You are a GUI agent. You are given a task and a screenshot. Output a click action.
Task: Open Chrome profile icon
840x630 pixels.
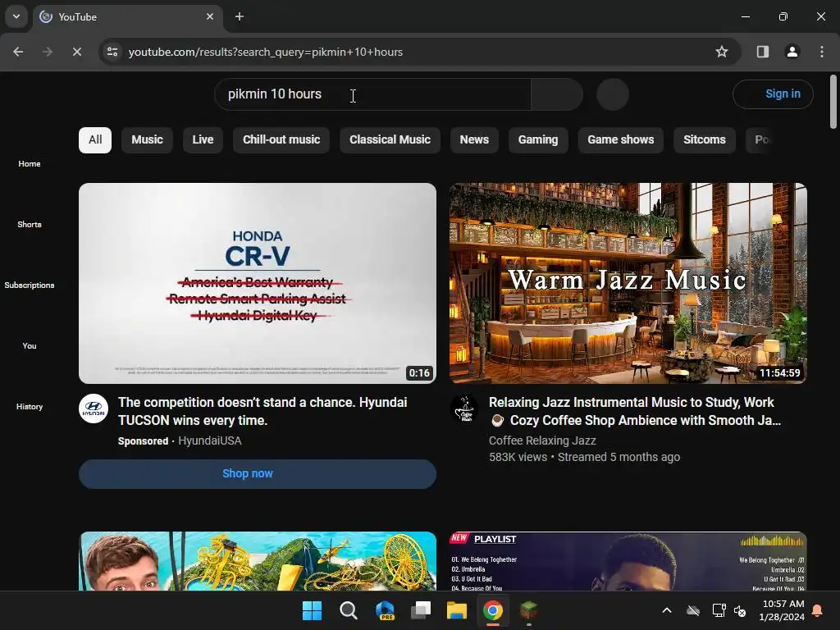pos(792,52)
